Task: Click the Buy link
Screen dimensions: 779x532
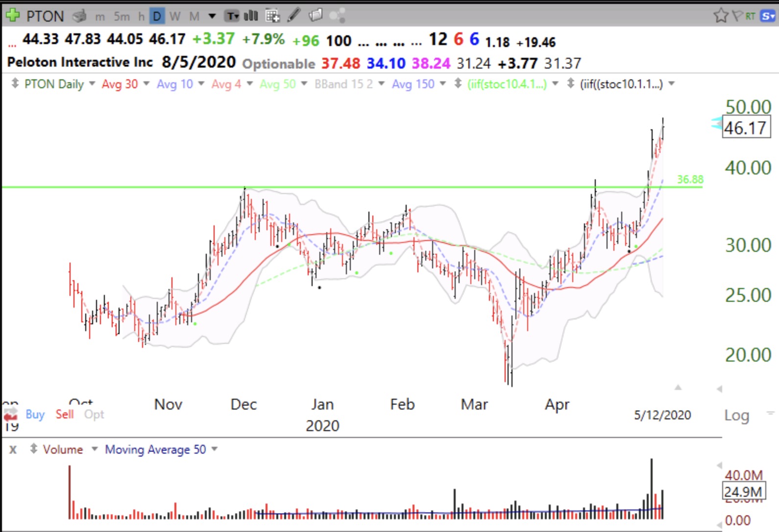Action: [x=35, y=414]
